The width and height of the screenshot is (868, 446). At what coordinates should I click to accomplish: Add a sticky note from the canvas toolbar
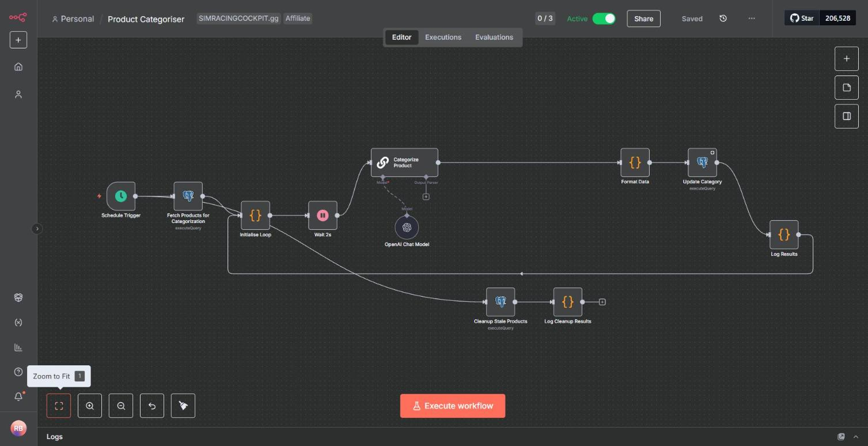847,88
